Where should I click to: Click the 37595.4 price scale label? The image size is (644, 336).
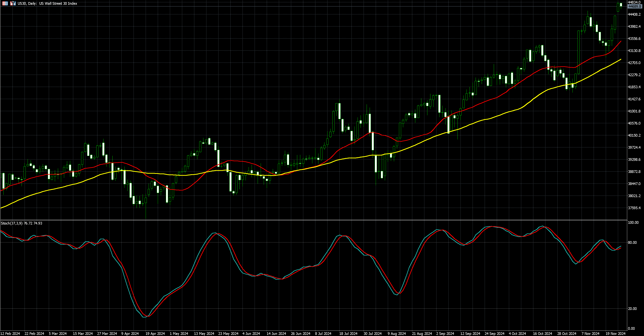pyautogui.click(x=634, y=208)
